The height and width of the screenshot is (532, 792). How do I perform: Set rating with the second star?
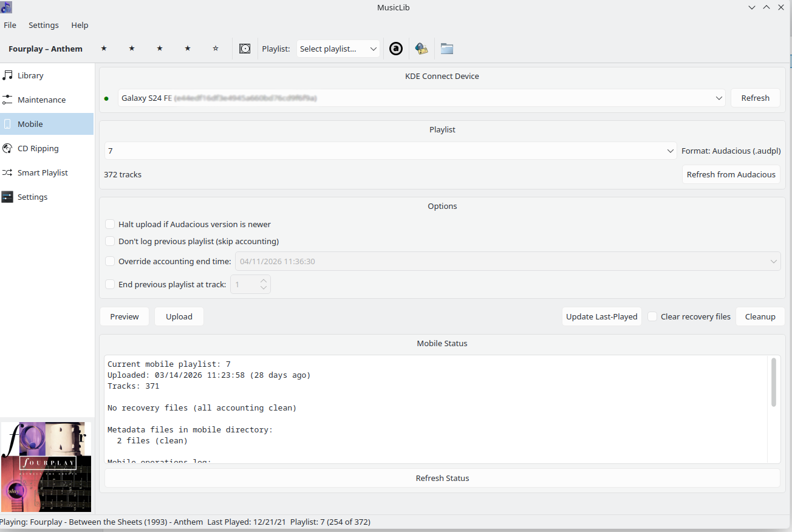click(x=132, y=49)
